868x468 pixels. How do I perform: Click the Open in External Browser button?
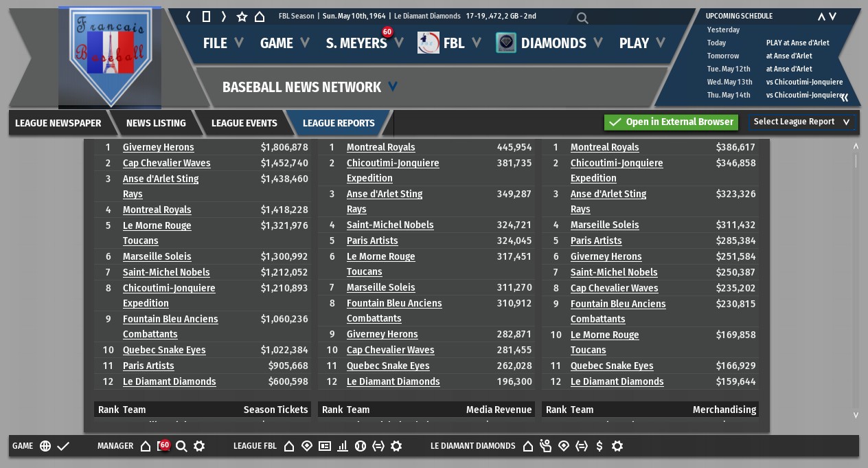[x=671, y=122]
